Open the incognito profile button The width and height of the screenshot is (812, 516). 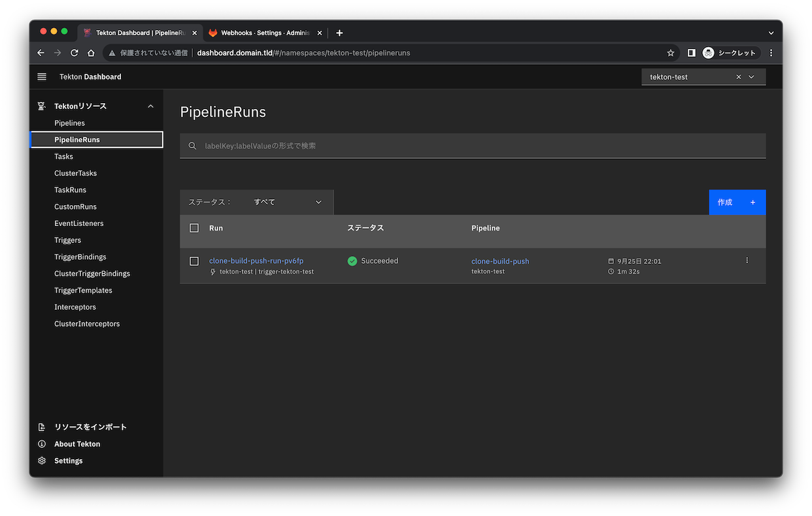pos(731,53)
